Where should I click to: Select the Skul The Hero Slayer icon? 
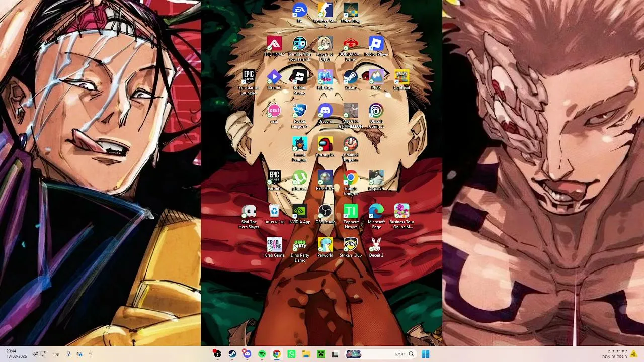249,217
